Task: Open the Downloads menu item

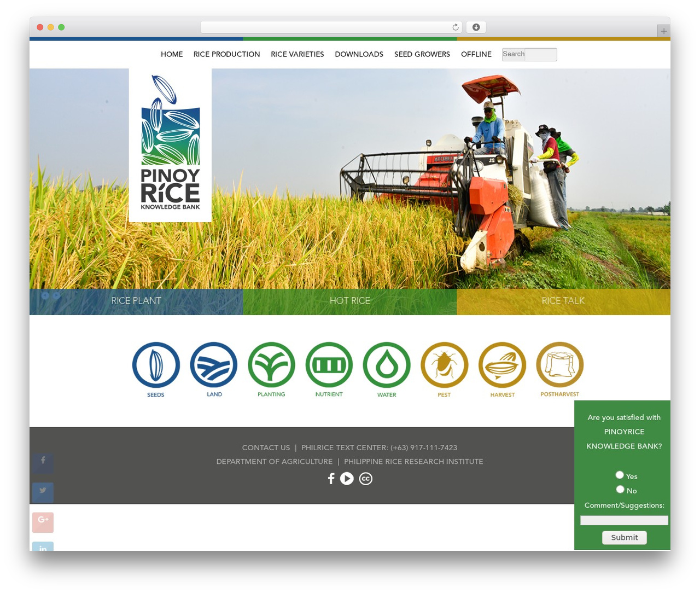Action: point(359,54)
